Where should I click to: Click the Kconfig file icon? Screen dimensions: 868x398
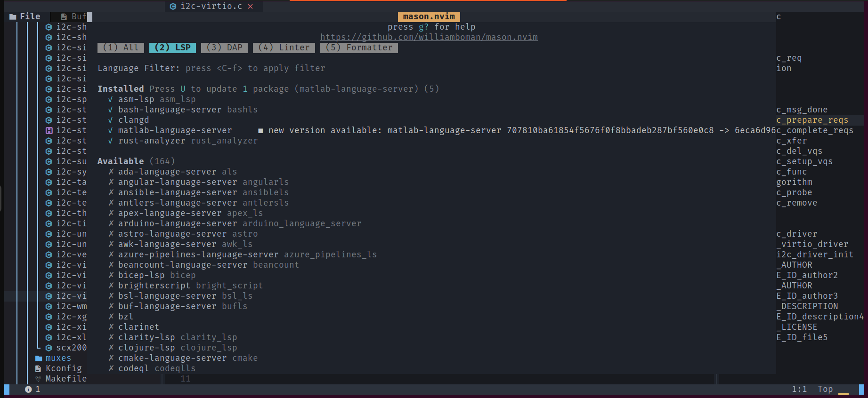point(38,368)
